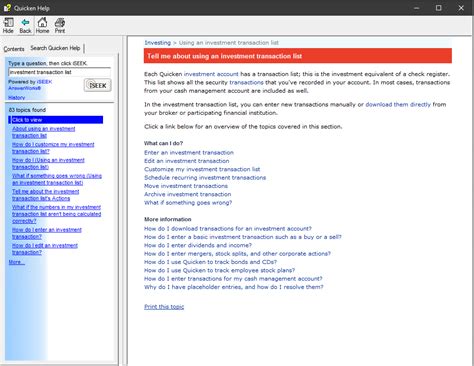Open 'How do I enter dividends and income?'
This screenshot has height=366, width=474.
click(x=198, y=245)
